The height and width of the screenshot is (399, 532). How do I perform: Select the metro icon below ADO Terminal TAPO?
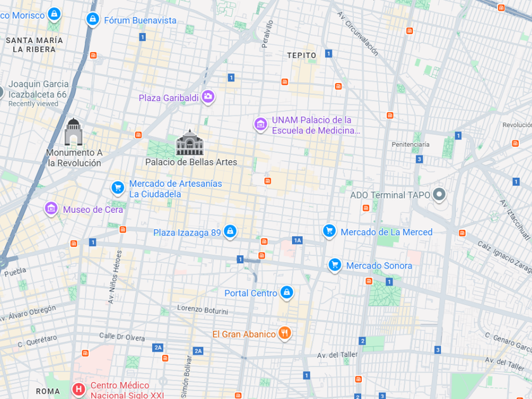click(366, 208)
